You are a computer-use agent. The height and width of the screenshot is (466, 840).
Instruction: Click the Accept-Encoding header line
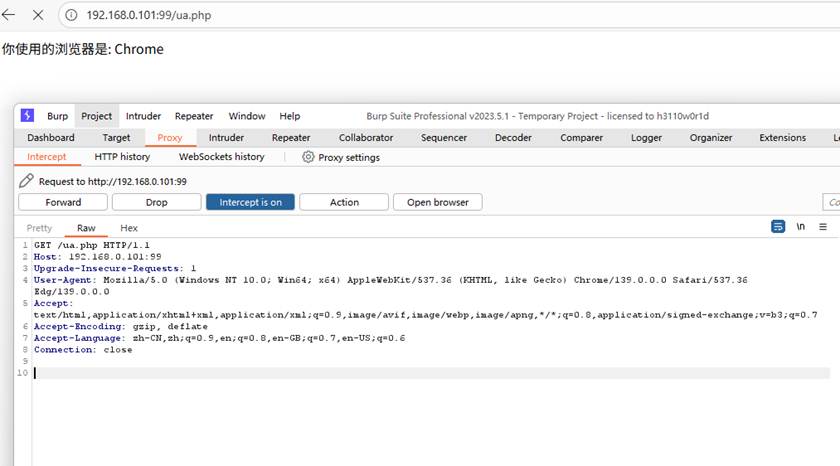coord(121,326)
